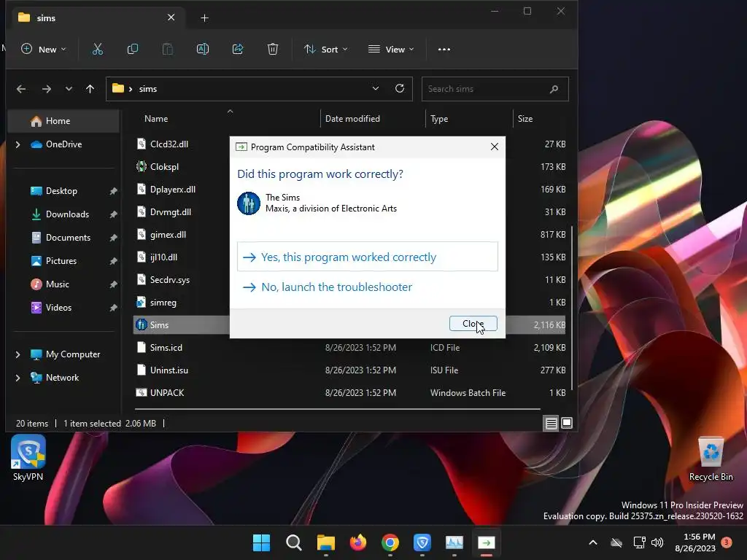Open the View dropdown menu
Screen dimensions: 747x560
pyautogui.click(x=391, y=49)
